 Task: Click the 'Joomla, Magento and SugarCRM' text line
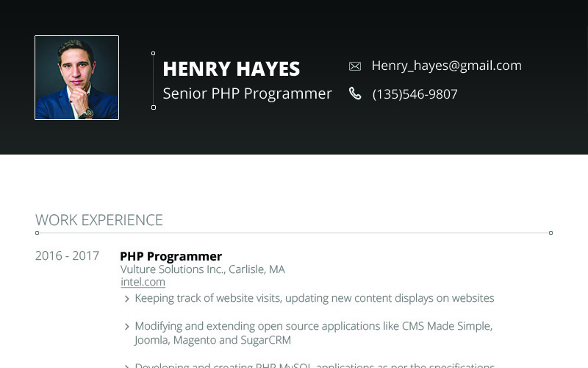coord(212,340)
